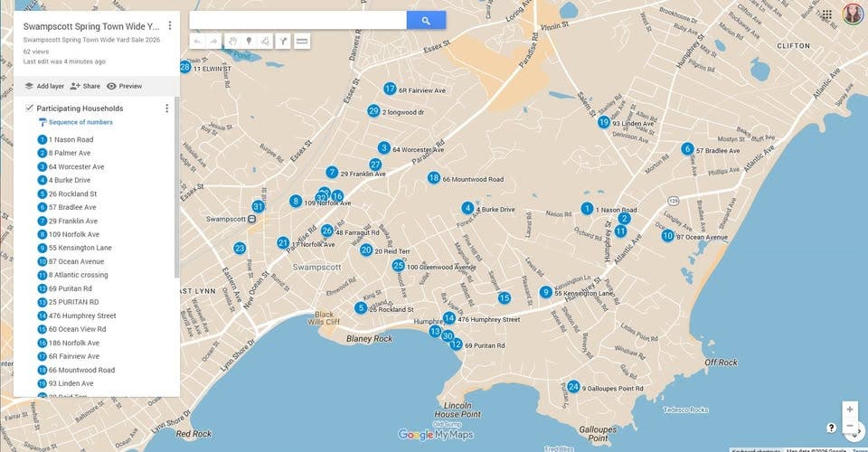Select the hand pan tool
868x452 pixels.
[x=232, y=41]
